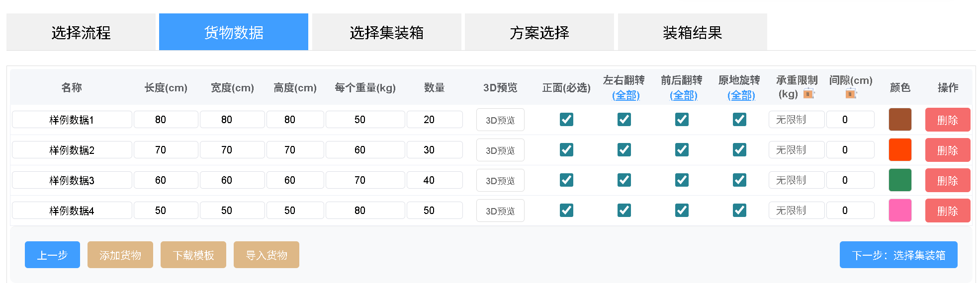Click the name field containing 样例数据1

click(72, 120)
